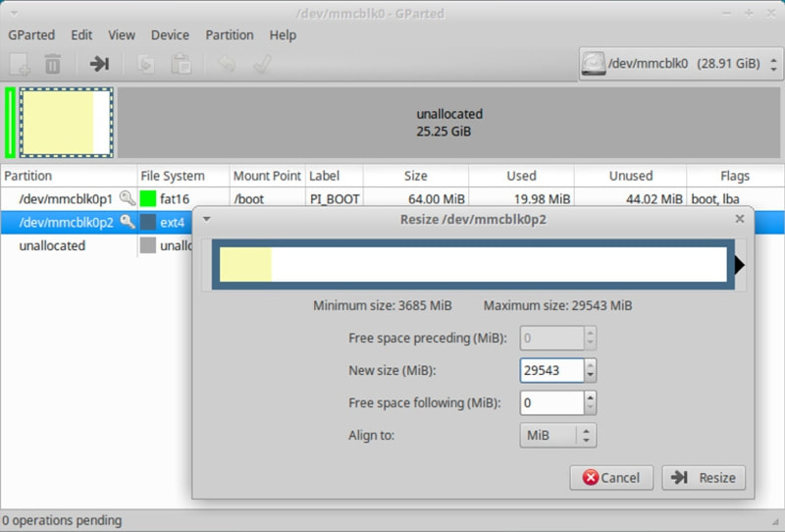Select the /dev/mmcblk0p1 partition row
Image resolution: width=785 pixels, height=532 pixels.
392,199
